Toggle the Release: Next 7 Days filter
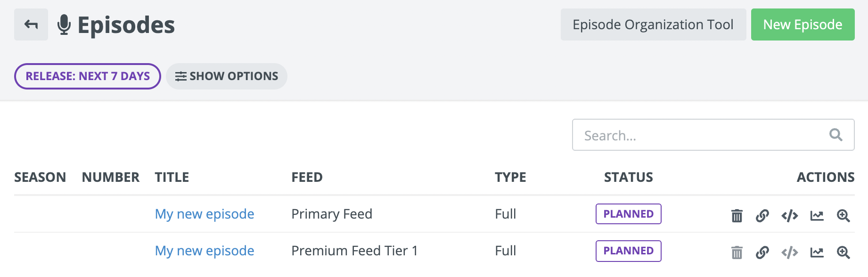This screenshot has width=868, height=277. click(88, 76)
